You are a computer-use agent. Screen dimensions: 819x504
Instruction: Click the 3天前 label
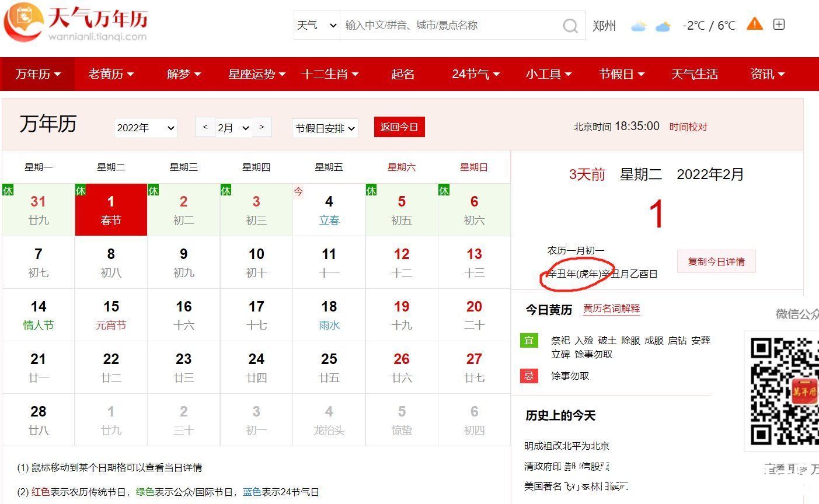587,174
